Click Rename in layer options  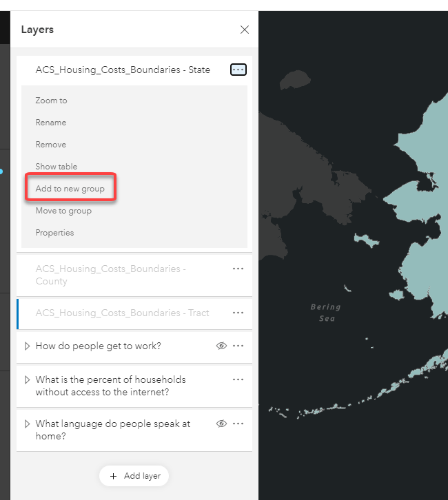(51, 123)
